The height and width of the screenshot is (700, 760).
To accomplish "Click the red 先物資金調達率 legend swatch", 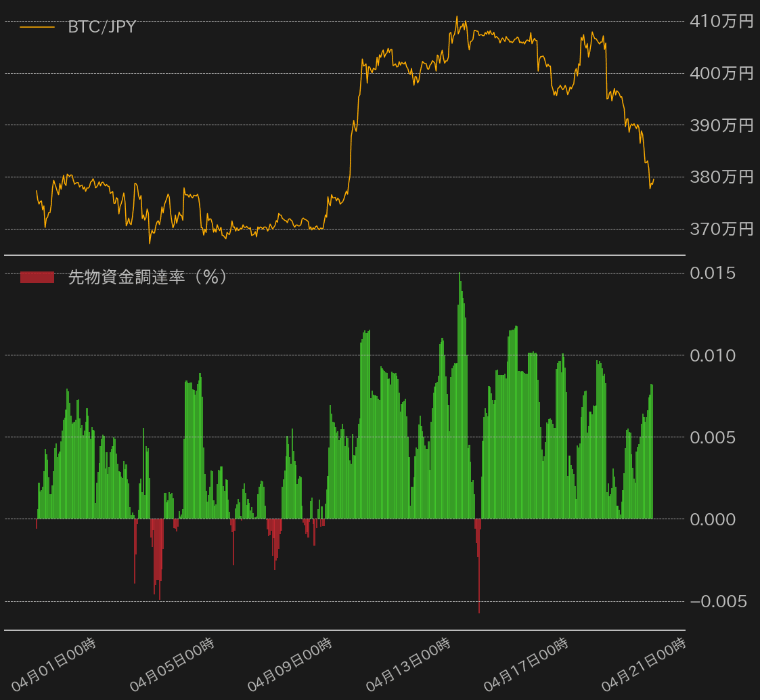I will tap(37, 277).
